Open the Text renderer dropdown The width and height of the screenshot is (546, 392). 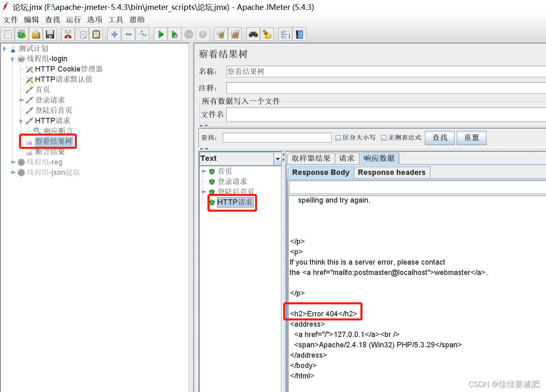click(277, 159)
